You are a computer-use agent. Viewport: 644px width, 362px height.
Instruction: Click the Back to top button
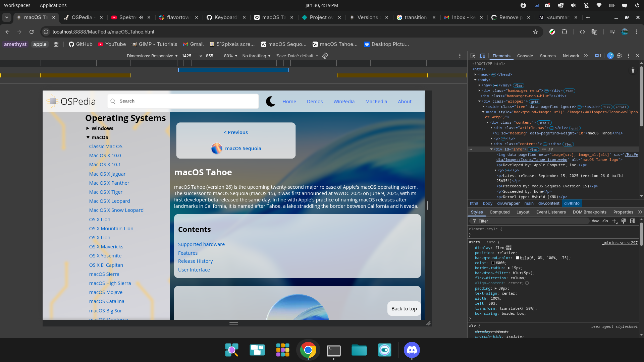click(x=404, y=309)
